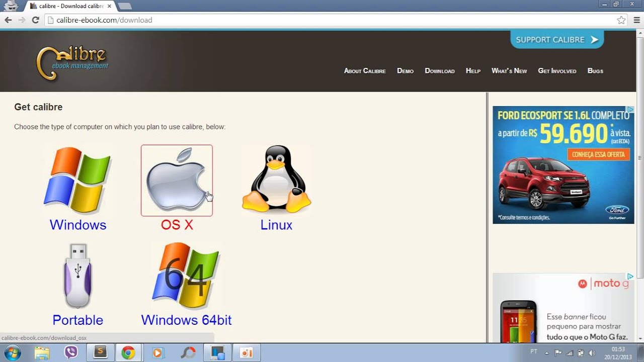Click the browser forward arrow
The height and width of the screenshot is (362, 644).
22,20
